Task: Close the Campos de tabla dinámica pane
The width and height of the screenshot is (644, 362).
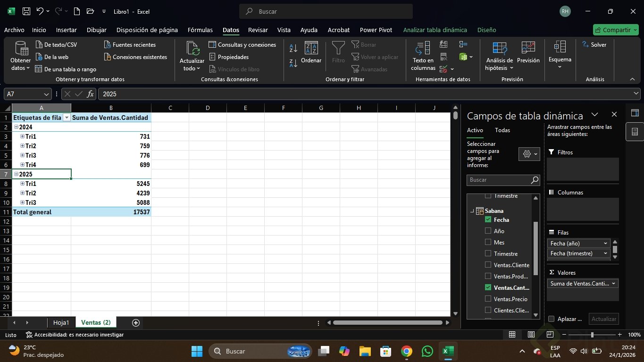Action: click(614, 114)
